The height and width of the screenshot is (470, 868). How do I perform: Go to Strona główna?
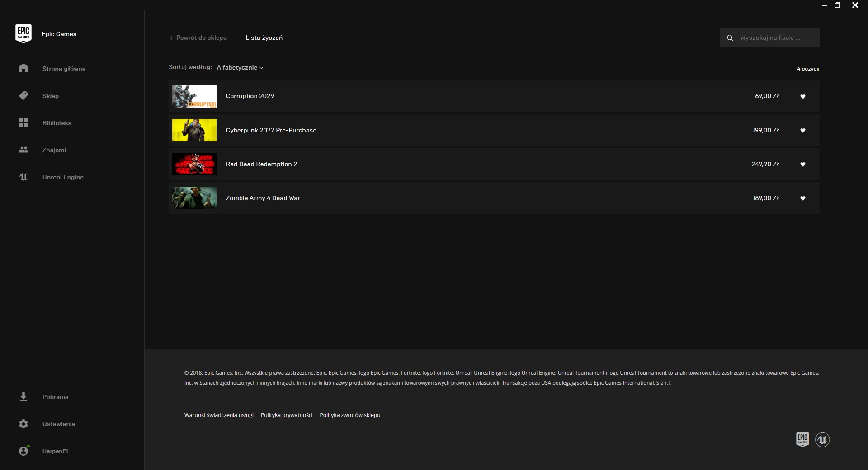(x=64, y=69)
